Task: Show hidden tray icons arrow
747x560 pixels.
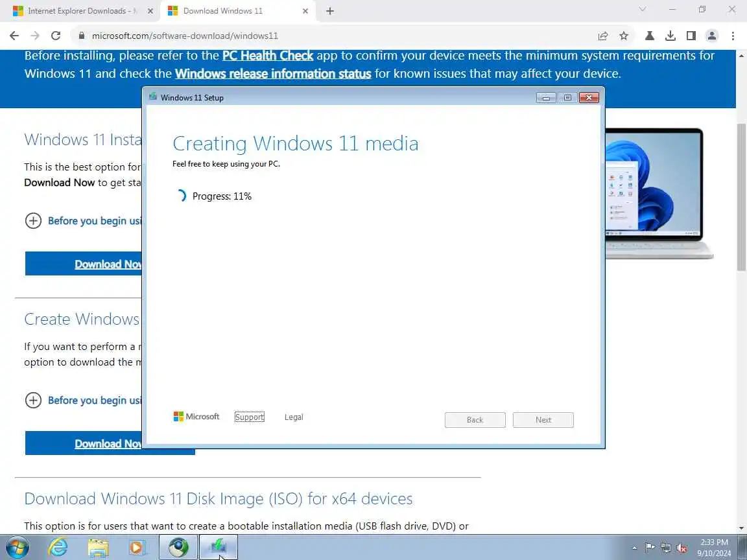Action: (x=634, y=548)
